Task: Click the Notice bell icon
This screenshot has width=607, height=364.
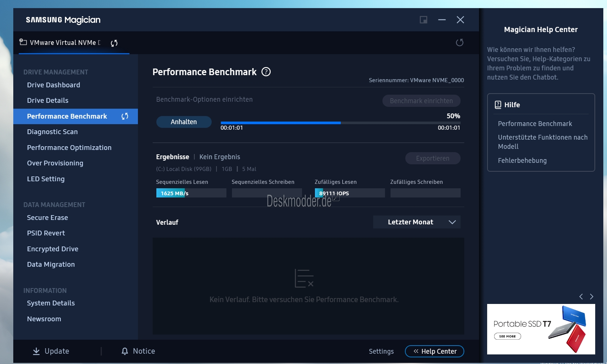Action: click(125, 351)
